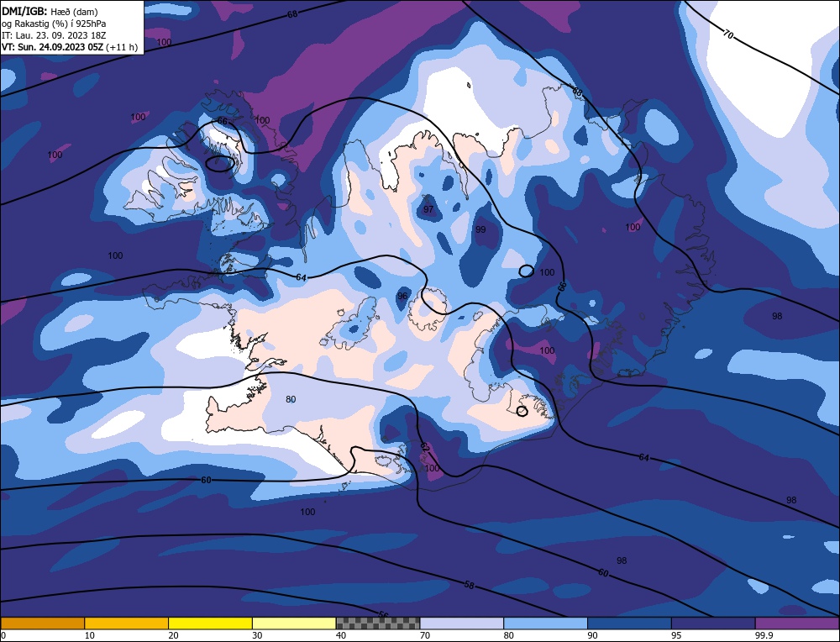840x642 pixels.
Task: Click the navy 95–99.9 legend swatch
Action: 713,623
